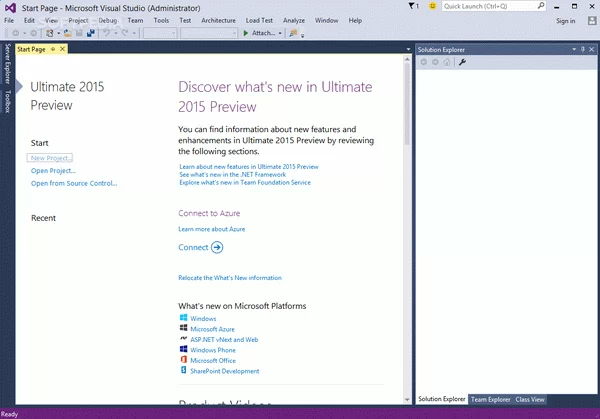The width and height of the screenshot is (600, 419).
Task: Toggle auto-hide pin on Solution Explorer
Action: pyautogui.click(x=583, y=49)
